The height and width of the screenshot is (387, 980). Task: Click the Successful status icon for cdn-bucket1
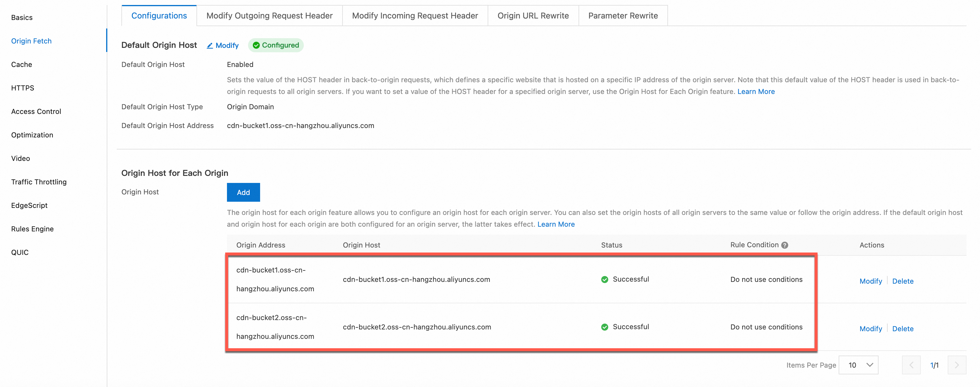tap(605, 280)
